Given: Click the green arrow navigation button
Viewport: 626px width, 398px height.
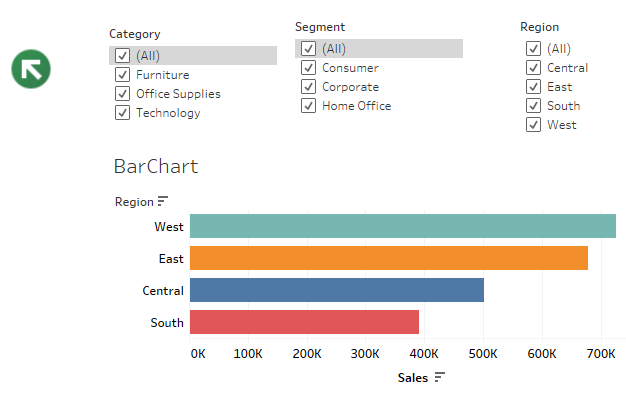Looking at the screenshot, I should [31, 69].
